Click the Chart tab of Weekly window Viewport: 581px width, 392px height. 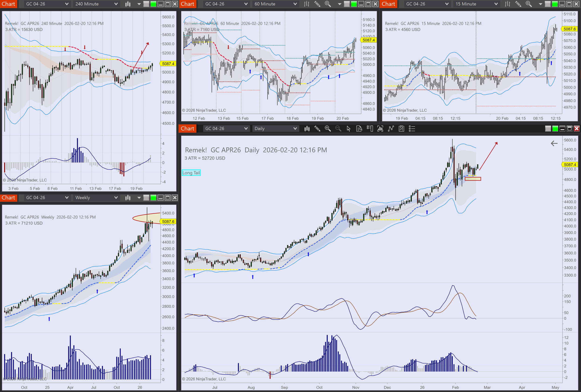tap(8, 198)
